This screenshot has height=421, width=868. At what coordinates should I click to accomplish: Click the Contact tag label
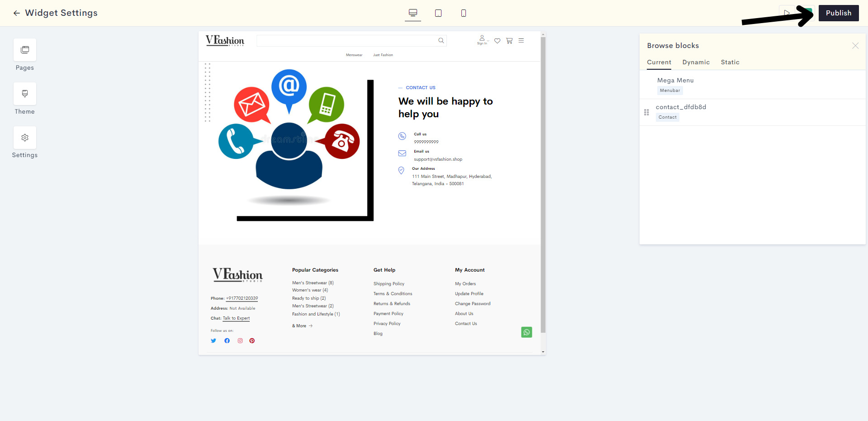tap(668, 117)
